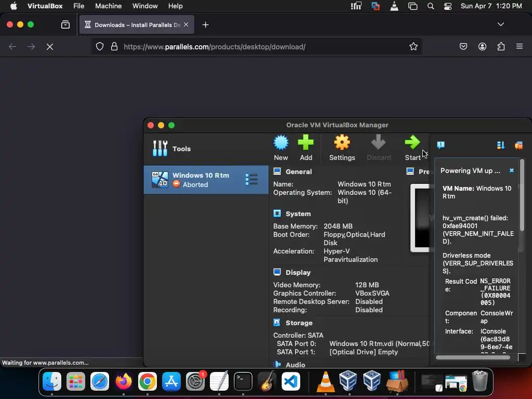532x399 pixels.
Task: Open VLC from the dock
Action: pyautogui.click(x=325, y=381)
